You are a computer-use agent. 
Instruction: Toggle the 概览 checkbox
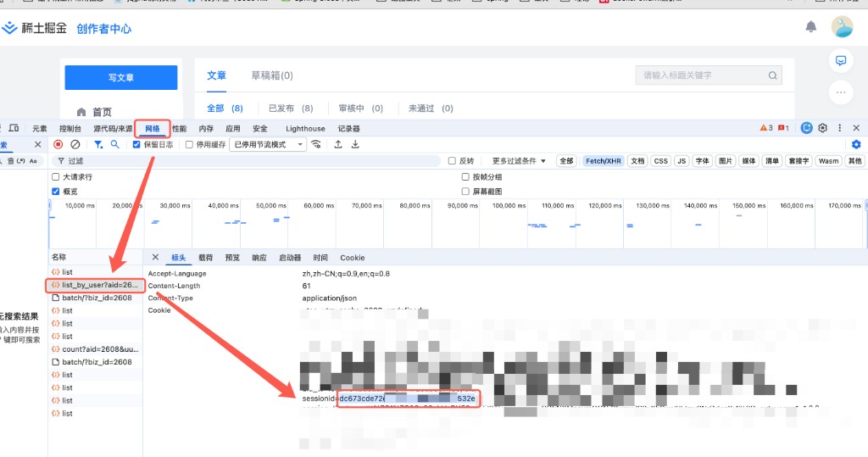tap(55, 191)
